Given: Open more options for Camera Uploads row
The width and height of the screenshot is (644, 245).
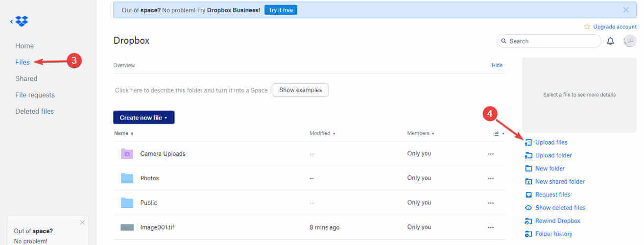Looking at the screenshot, I should pos(491,154).
